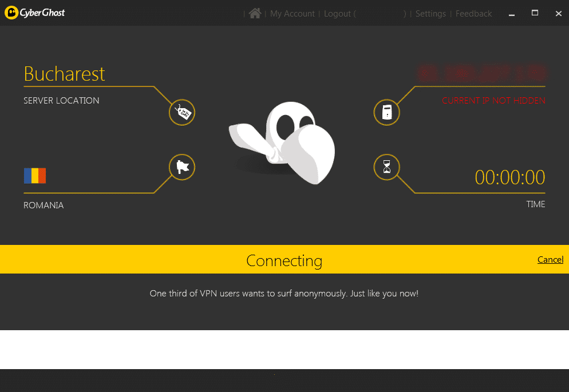Click the 00:00:00 timer value

510,177
